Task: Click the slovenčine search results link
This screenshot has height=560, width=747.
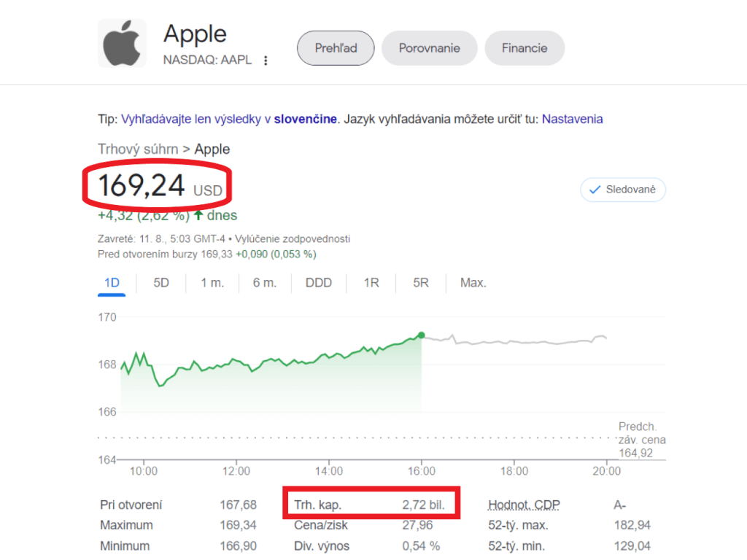Action: [306, 119]
